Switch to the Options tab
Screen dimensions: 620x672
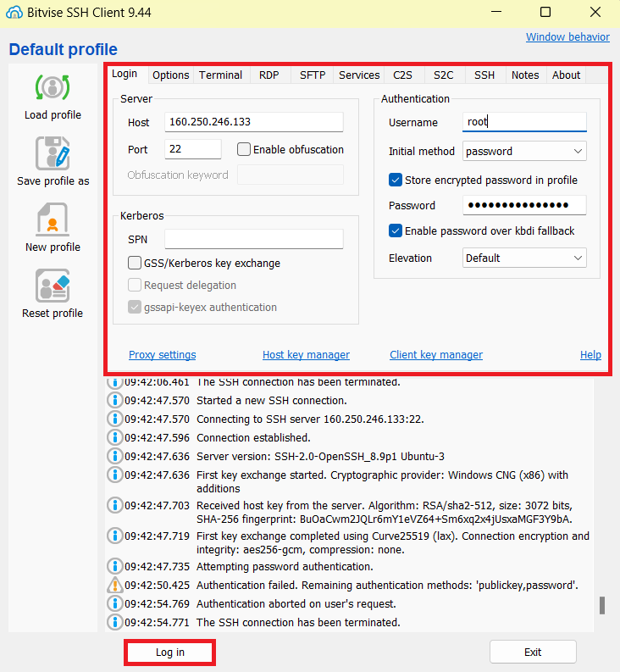pos(170,75)
